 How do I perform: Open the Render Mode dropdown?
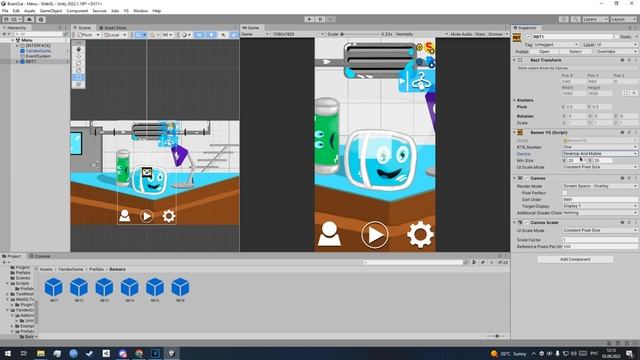[600, 186]
